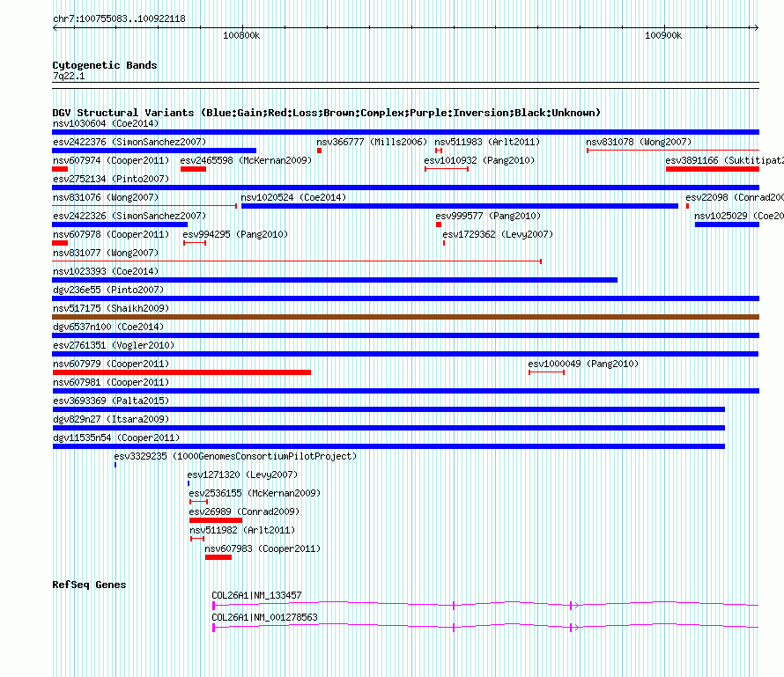The height and width of the screenshot is (677, 784).
Task: Click the RefSeq Genes track title
Action: (90, 585)
